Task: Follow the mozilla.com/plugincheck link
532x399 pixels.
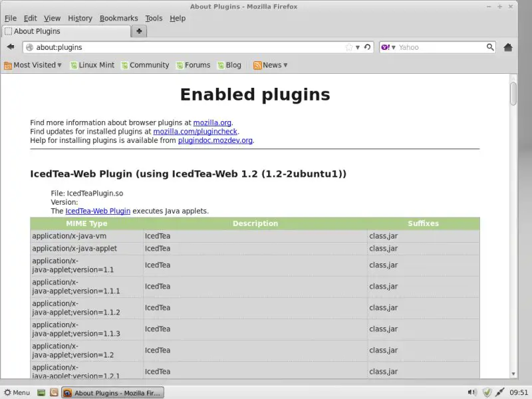Action: (195, 131)
